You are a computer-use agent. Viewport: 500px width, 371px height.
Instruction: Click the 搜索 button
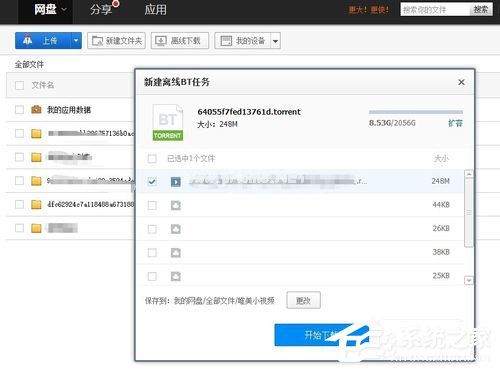(481, 10)
